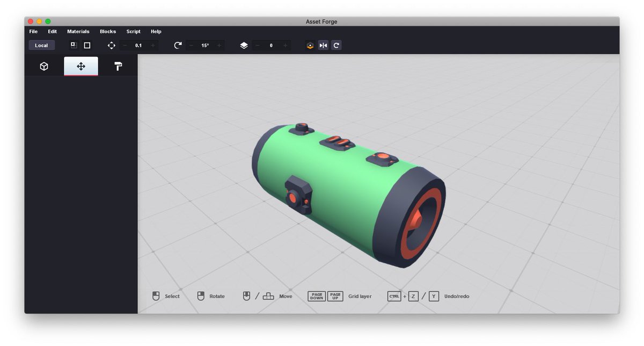
Task: Decrease move snap value with minus
Action: pyautogui.click(x=125, y=46)
